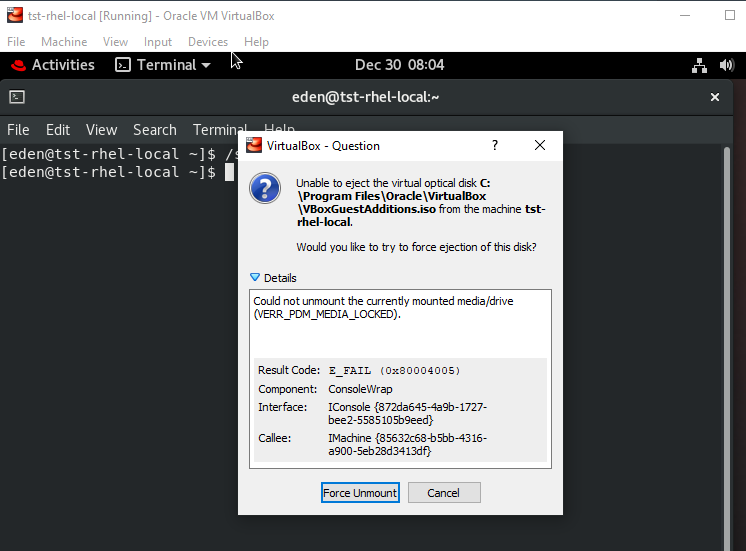The height and width of the screenshot is (551, 746).
Task: Click the Activities Red Hat icon
Action: (19, 65)
